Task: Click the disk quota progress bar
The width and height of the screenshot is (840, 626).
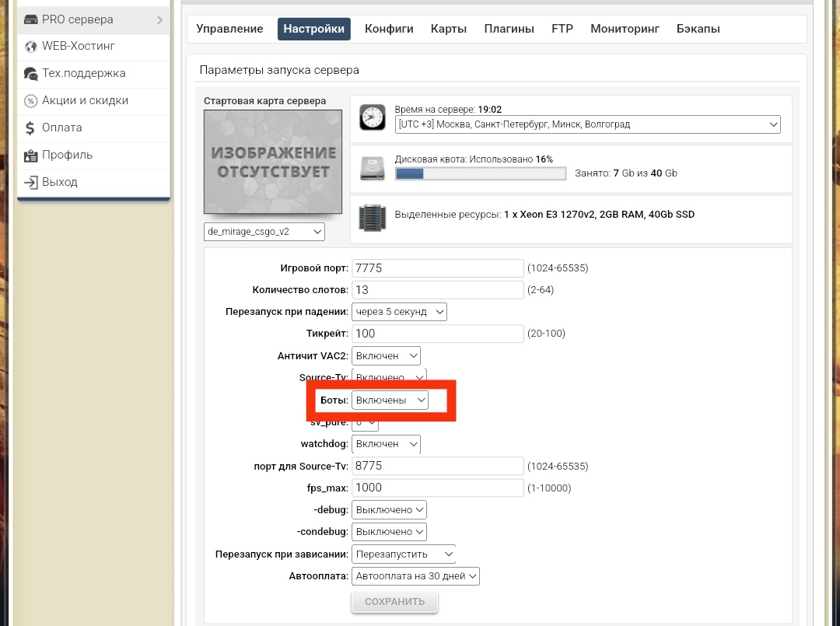Action: pos(481,173)
